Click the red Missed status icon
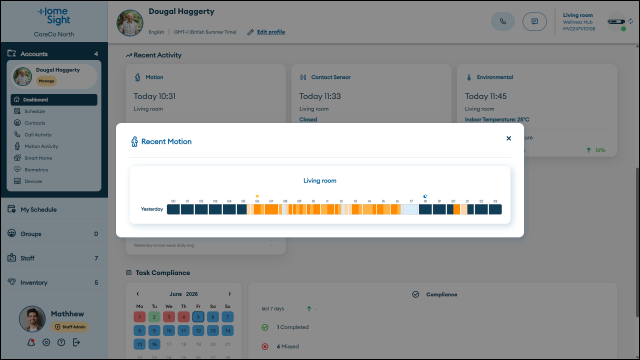Image resolution: width=640 pixels, height=360 pixels. 265,347
